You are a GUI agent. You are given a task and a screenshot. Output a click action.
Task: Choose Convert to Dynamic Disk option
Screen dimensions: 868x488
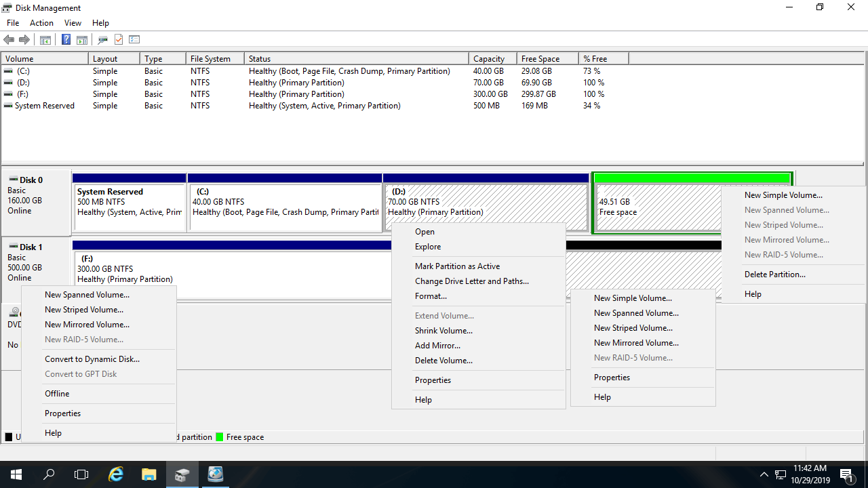point(92,359)
